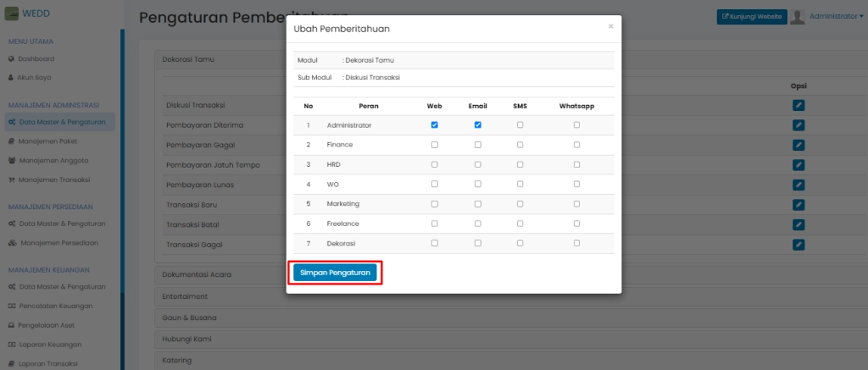
Task: Click edit icon for Transaksi Gagal row
Action: tap(798, 244)
